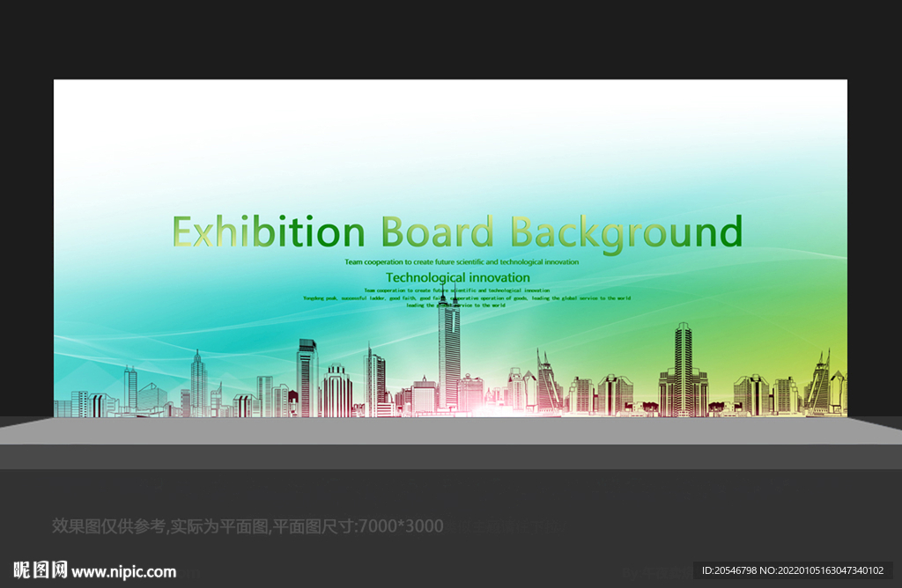Click the pointed spire tower on left skyline
Viewport: 902px width, 588px height.
[x=198, y=382]
